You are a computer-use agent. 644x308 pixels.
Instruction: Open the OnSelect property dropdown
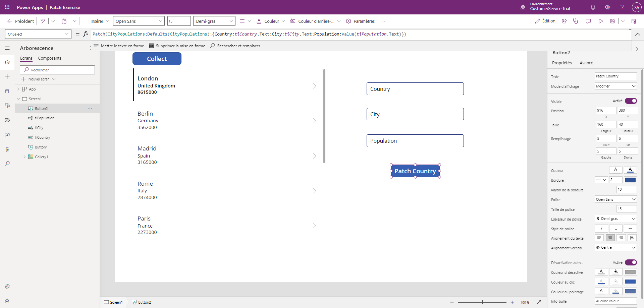pos(38,34)
